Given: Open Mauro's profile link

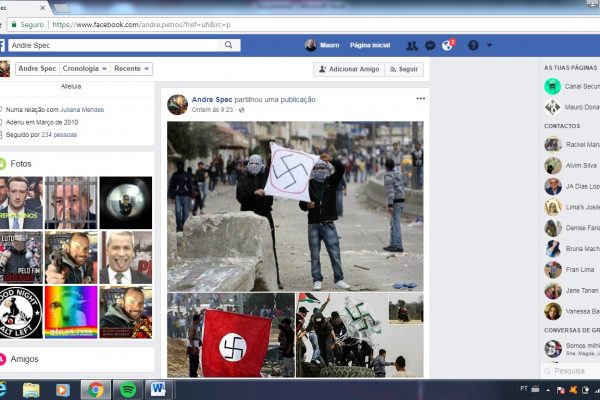Looking at the screenshot, I should 322,45.
